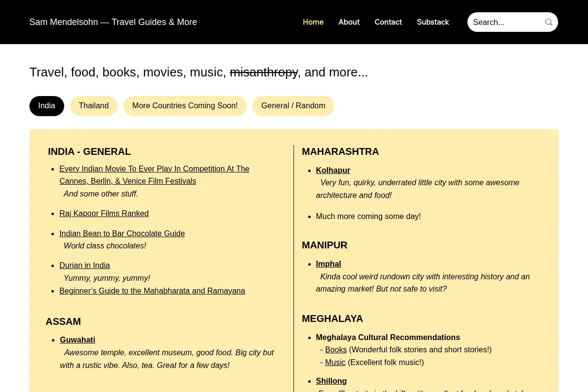The width and height of the screenshot is (588, 392).
Task: Click the MANIPUR heading
Action: [x=324, y=245]
